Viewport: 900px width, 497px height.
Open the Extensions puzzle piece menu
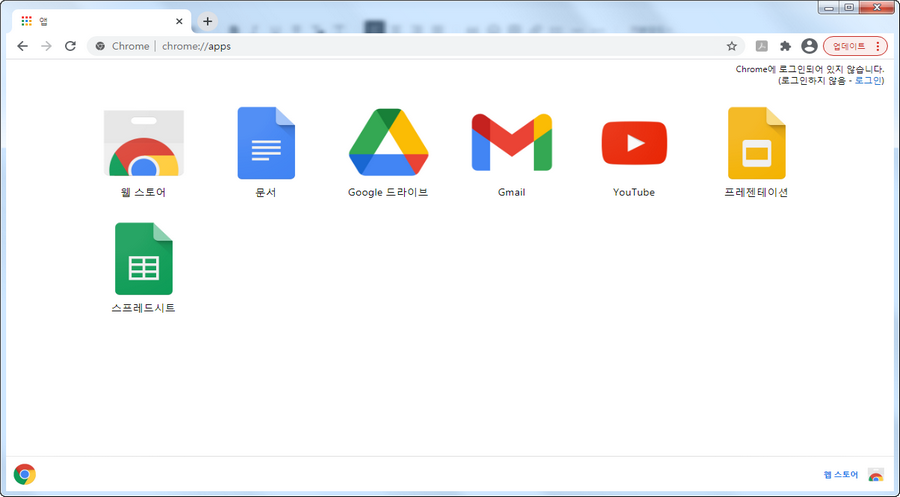(785, 46)
